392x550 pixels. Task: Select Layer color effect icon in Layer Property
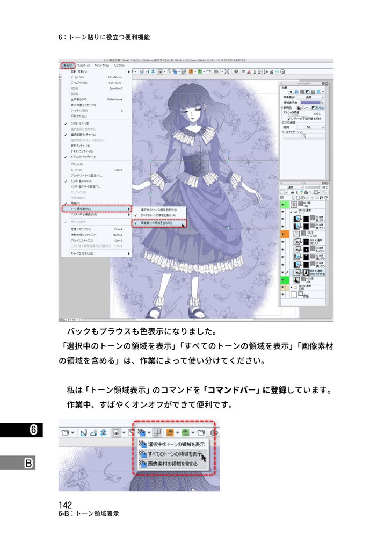(318, 92)
